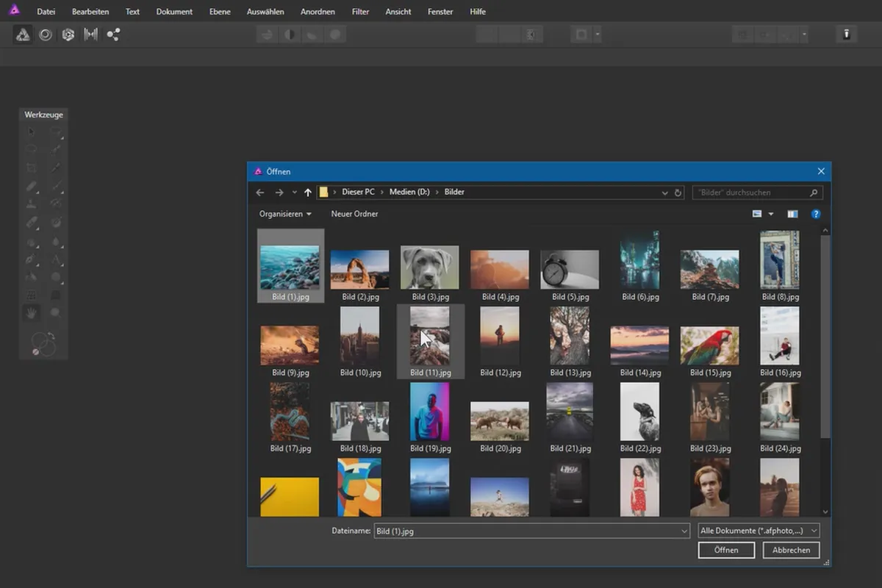Switch to the Develop Persona icon

click(68, 35)
